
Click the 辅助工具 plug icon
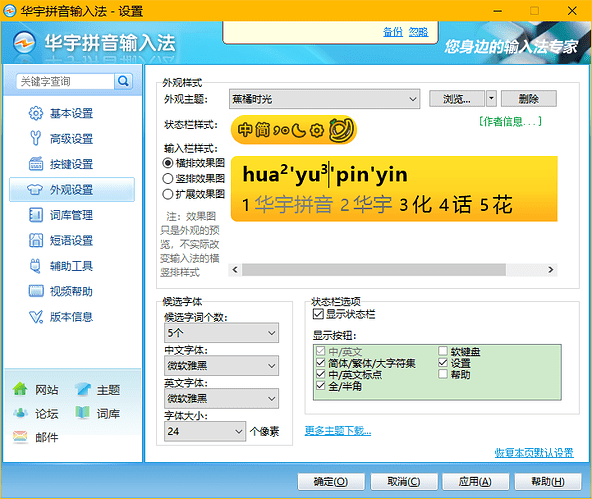[x=35, y=266]
